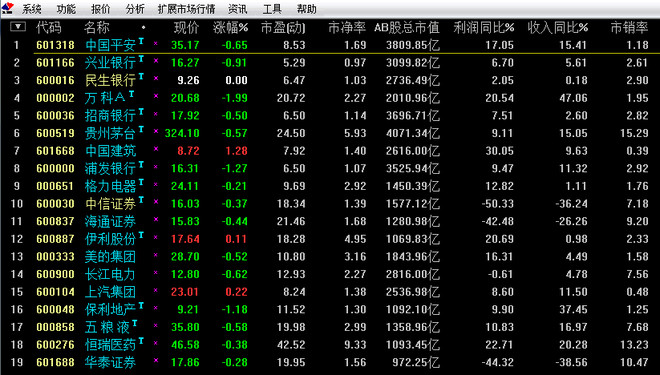Click the magenta x mark in 中国建筑 row
The width and height of the screenshot is (660, 375).
coord(156,149)
